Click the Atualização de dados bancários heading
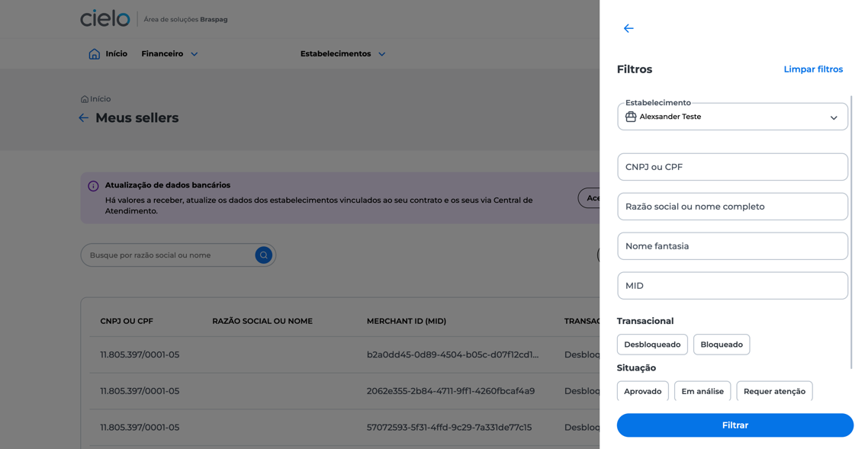Viewport: 868px width, 449px height. tap(168, 185)
